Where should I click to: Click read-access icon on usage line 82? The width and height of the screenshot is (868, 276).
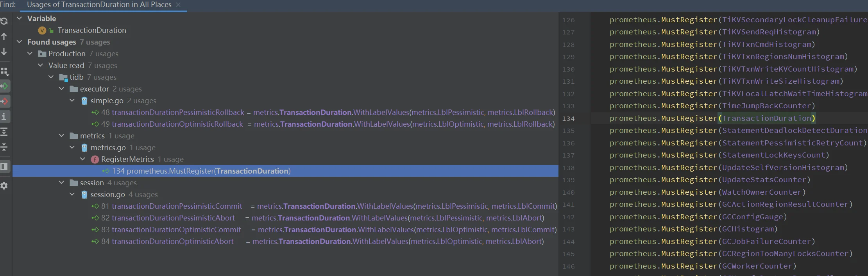point(95,218)
